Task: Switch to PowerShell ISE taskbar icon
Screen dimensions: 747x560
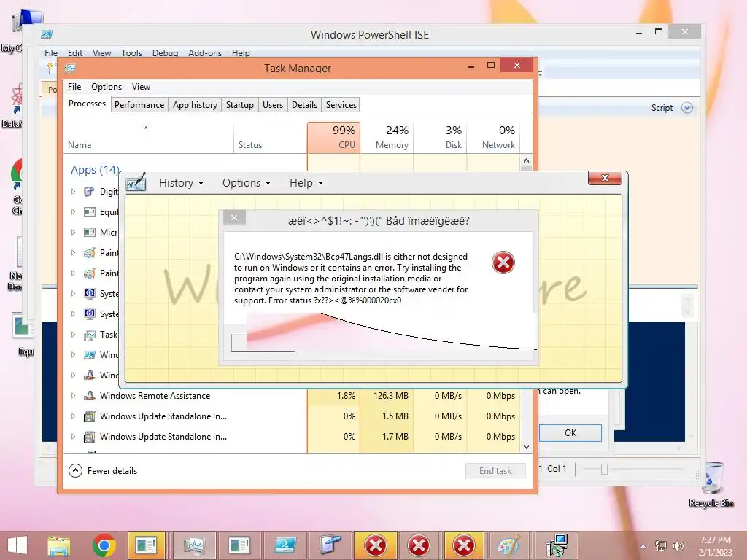Action: [x=285, y=545]
